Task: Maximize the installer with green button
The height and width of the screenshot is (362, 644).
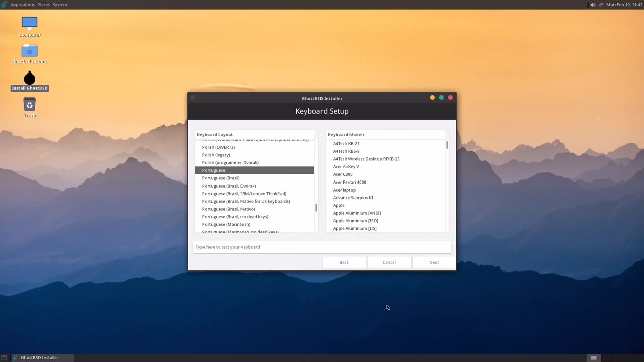Action: (441, 98)
